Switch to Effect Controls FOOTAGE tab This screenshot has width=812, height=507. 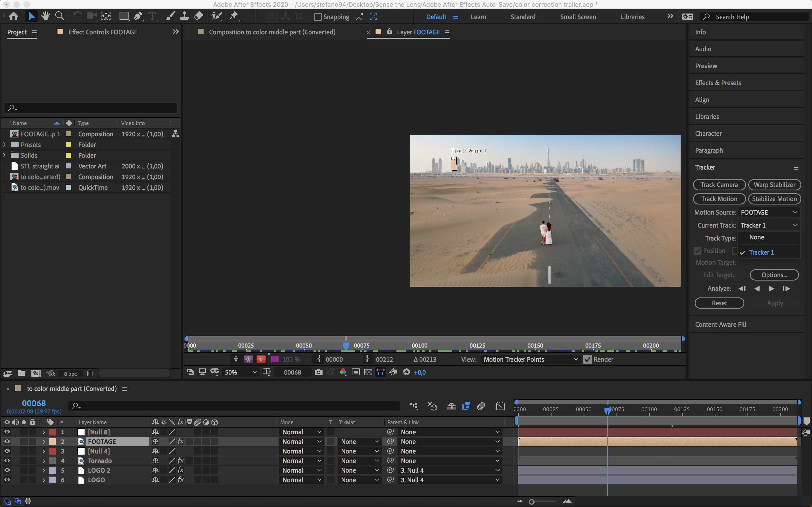[103, 32]
